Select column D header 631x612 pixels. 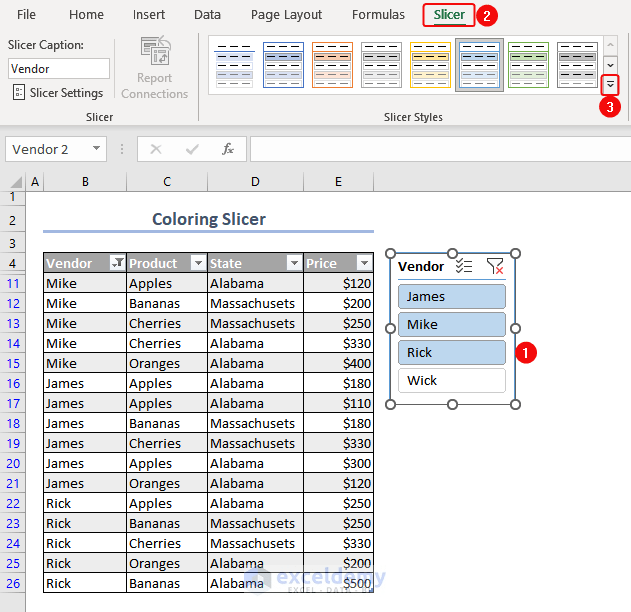[255, 182]
